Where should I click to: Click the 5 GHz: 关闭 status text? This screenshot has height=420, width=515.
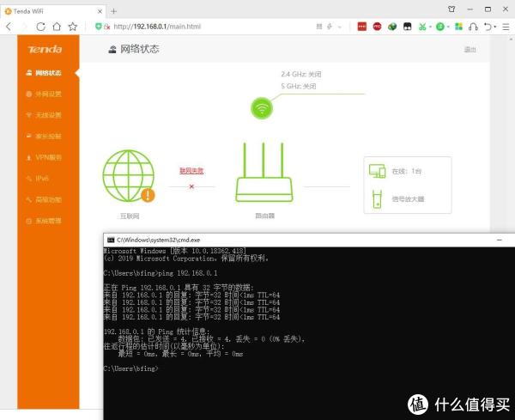tap(299, 86)
